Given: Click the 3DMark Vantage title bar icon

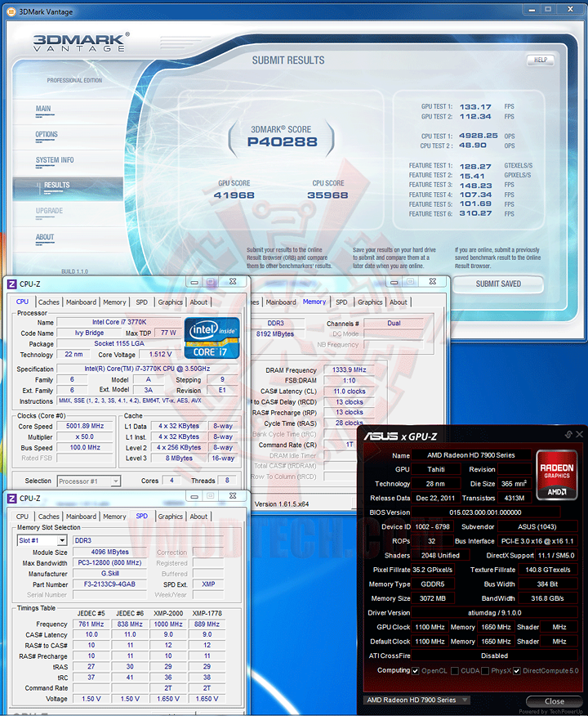Looking at the screenshot, I should (x=11, y=11).
